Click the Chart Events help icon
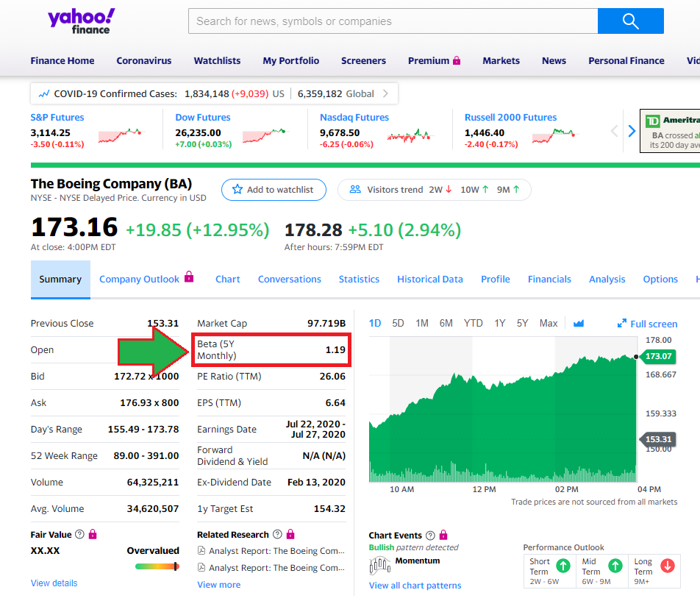 click(x=430, y=536)
